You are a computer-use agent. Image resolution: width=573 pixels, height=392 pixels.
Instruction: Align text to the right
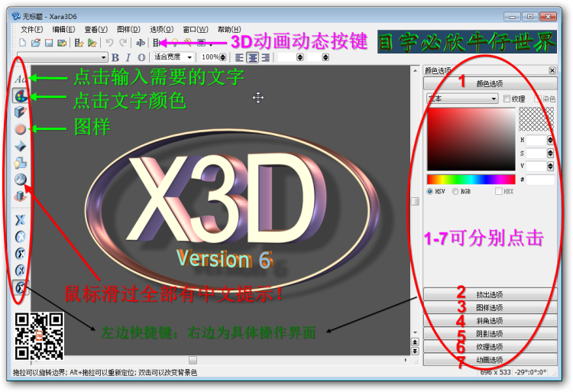pyautogui.click(x=266, y=57)
